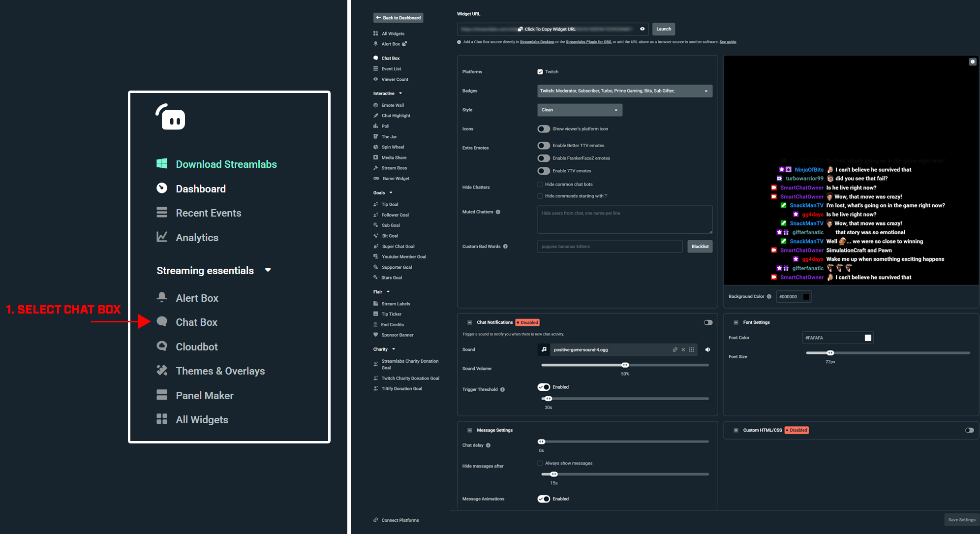Click the Themes & Overlays icon

click(x=162, y=370)
